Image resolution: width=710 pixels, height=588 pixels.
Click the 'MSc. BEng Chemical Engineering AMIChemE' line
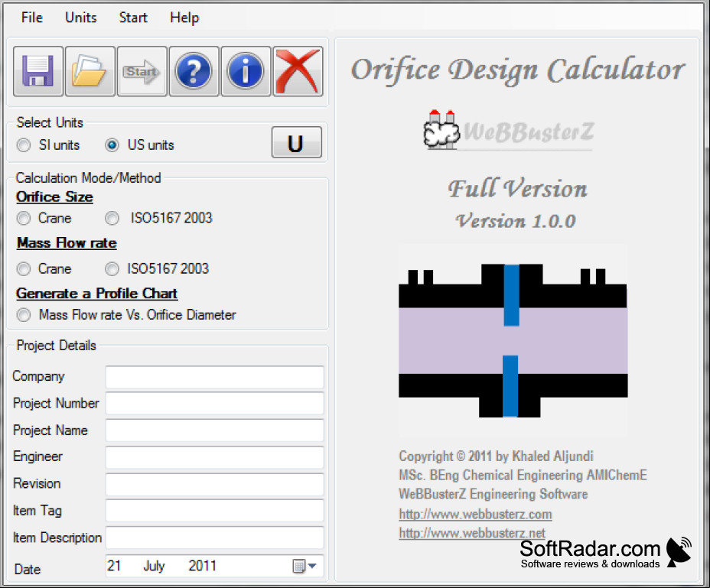(x=523, y=476)
